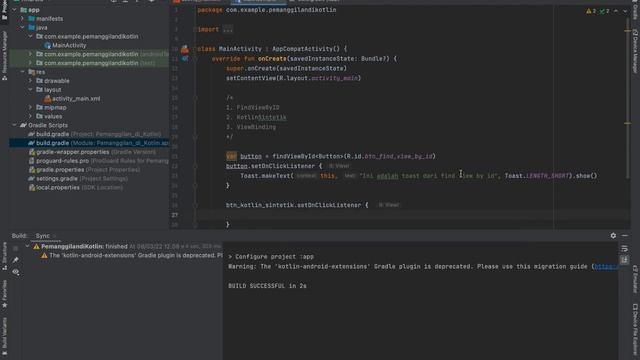Expand the drawable folder
Image resolution: width=640 pixels, height=360 pixels.
point(31,81)
